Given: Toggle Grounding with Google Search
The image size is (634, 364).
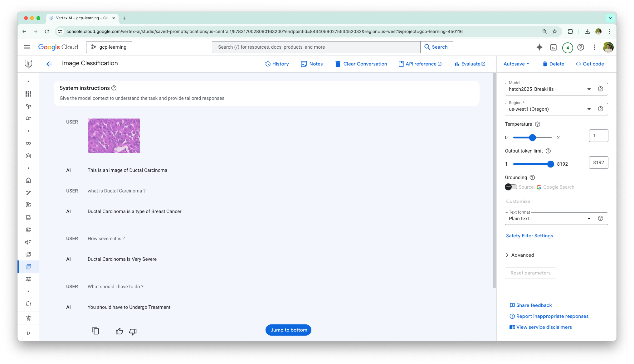Looking at the screenshot, I should (x=511, y=187).
